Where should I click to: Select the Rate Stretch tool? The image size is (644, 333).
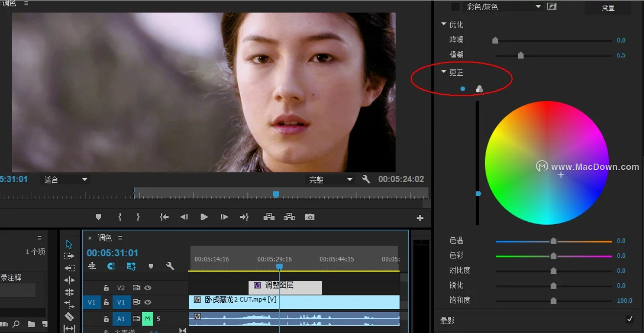tap(69, 292)
